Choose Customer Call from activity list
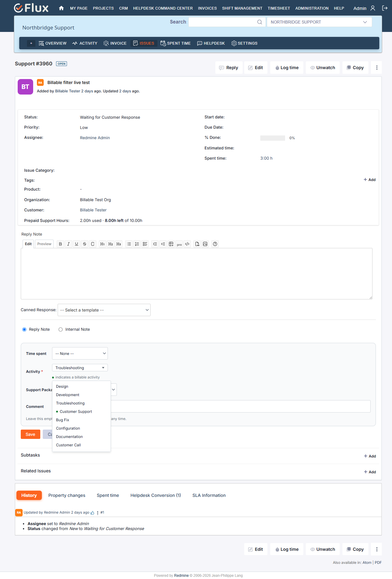This screenshot has width=392, height=579. (x=81, y=445)
